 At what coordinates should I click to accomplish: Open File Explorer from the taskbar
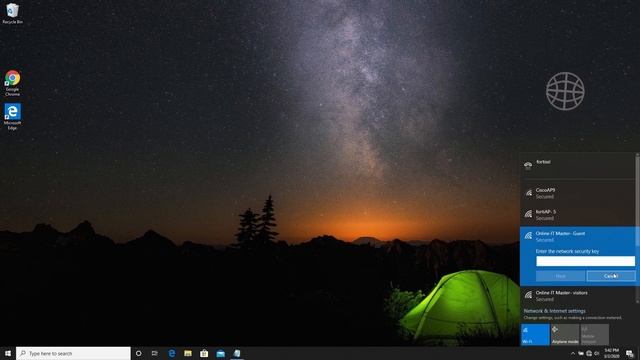[188, 353]
